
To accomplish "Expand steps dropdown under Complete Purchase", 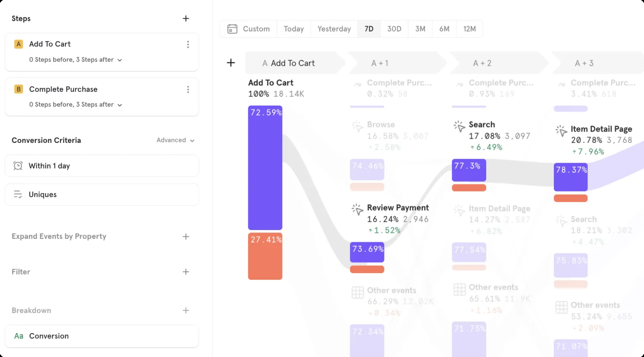I will coord(76,105).
